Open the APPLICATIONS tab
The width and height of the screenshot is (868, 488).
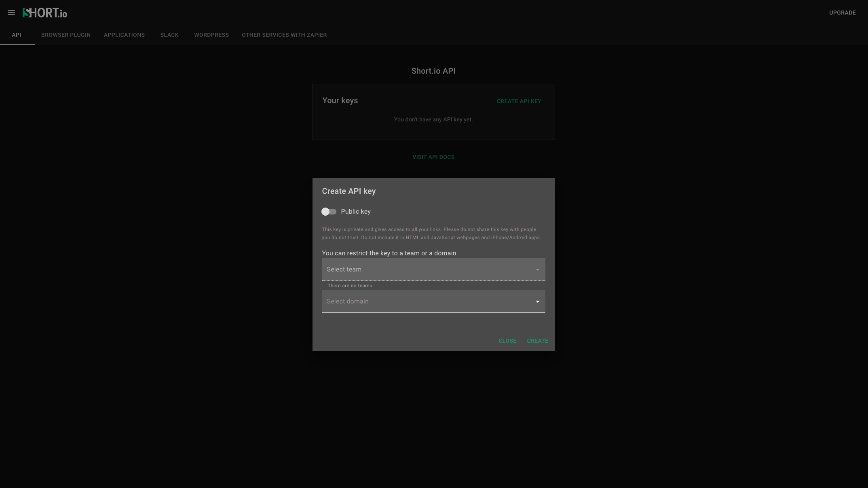pyautogui.click(x=124, y=35)
